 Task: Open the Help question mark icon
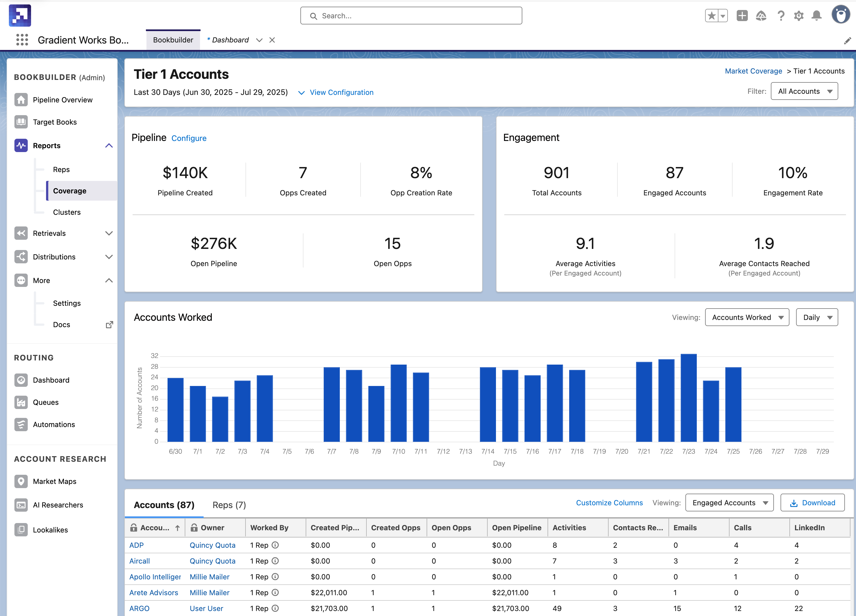(781, 16)
